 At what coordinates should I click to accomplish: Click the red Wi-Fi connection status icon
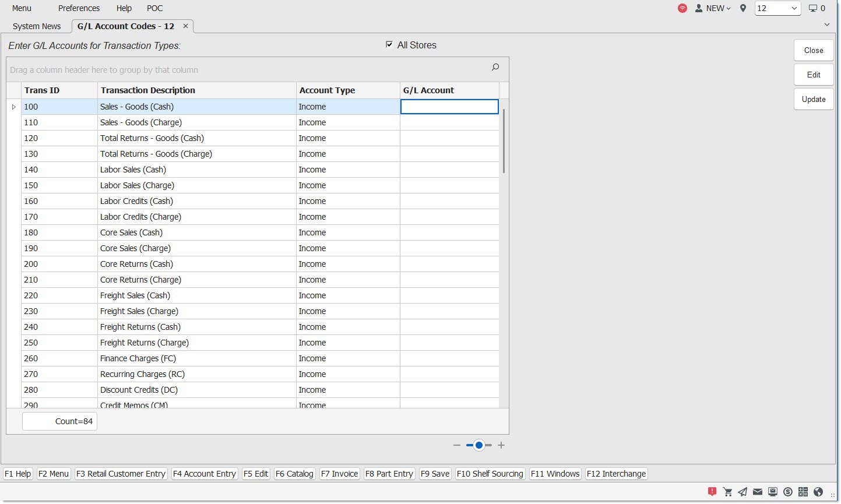682,8
